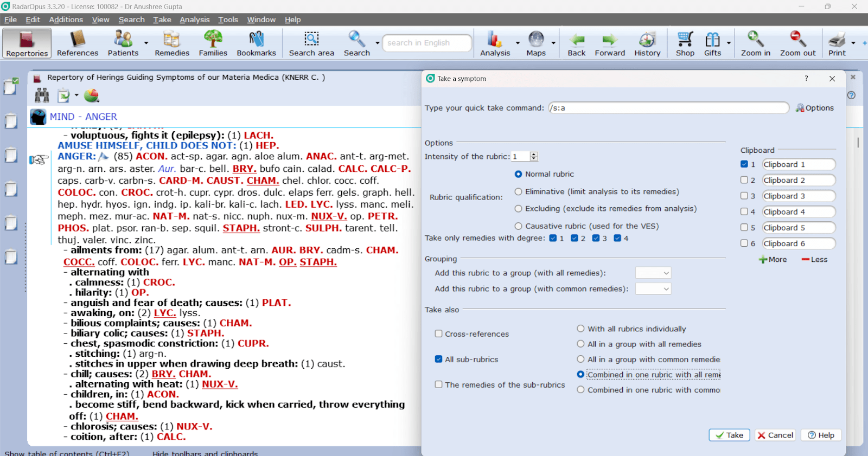
Task: Open the Maps dropdown arrow
Action: [553, 43]
